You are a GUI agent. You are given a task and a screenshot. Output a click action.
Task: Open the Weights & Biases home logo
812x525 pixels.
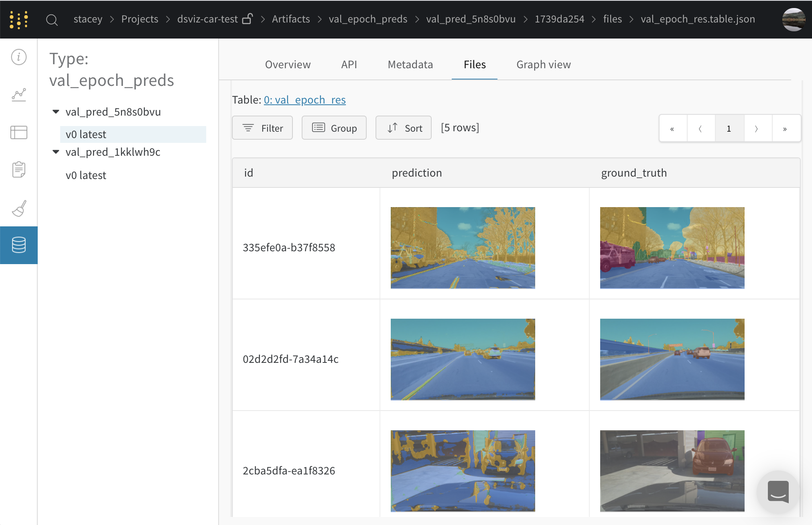pos(19,19)
